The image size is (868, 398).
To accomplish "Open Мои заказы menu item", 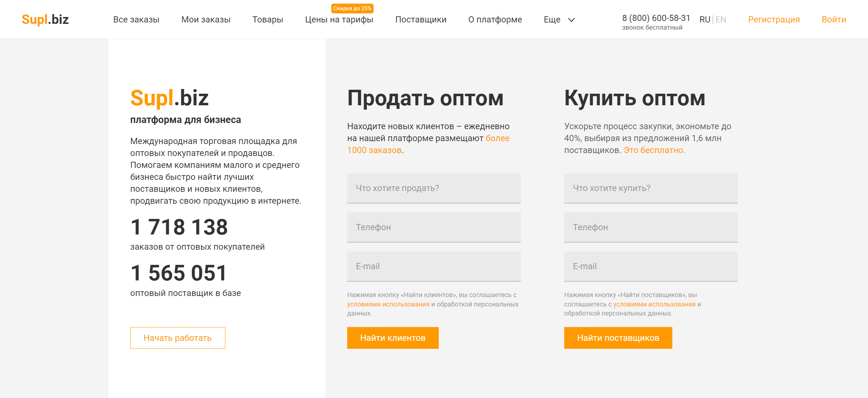I will 206,20.
